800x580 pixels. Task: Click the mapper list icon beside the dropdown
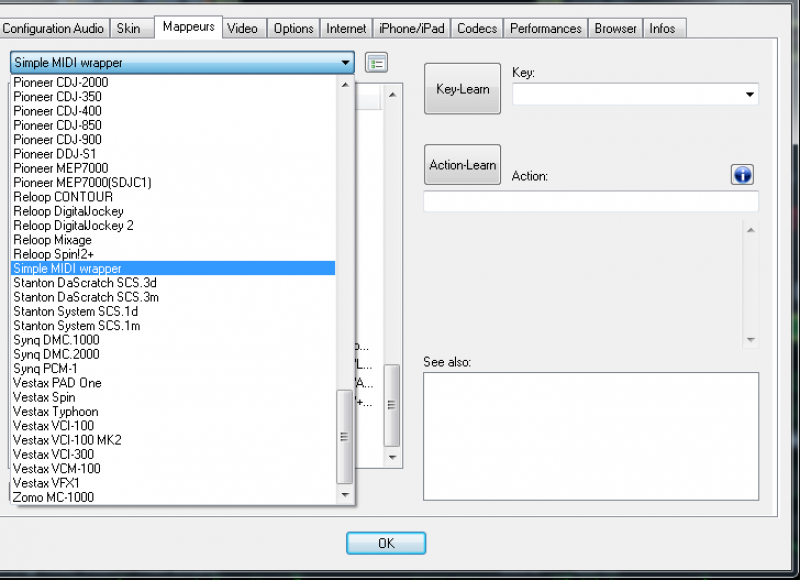377,63
